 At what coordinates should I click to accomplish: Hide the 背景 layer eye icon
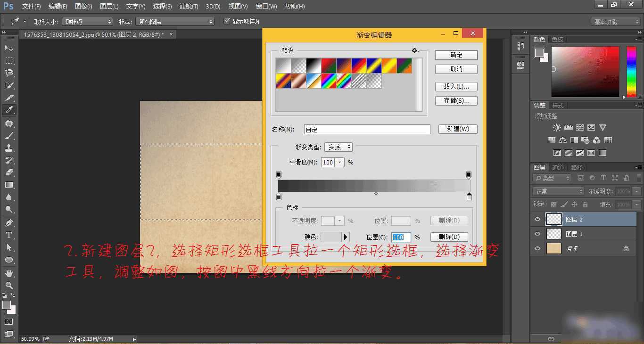[x=537, y=248]
